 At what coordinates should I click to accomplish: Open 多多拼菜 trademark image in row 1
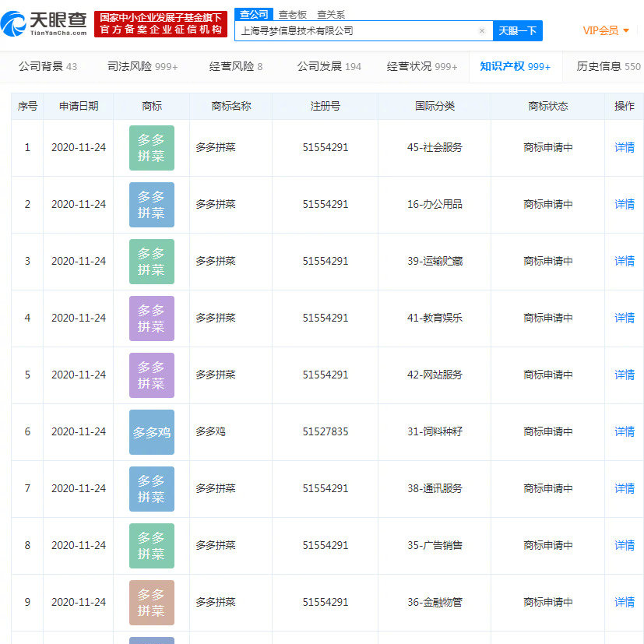coord(152,148)
